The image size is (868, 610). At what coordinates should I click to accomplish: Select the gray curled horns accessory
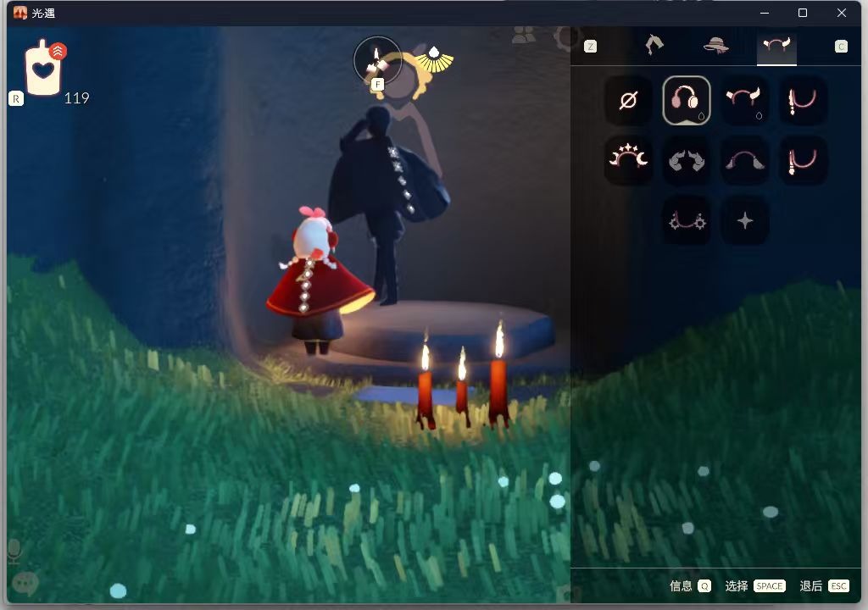pyautogui.click(x=687, y=160)
